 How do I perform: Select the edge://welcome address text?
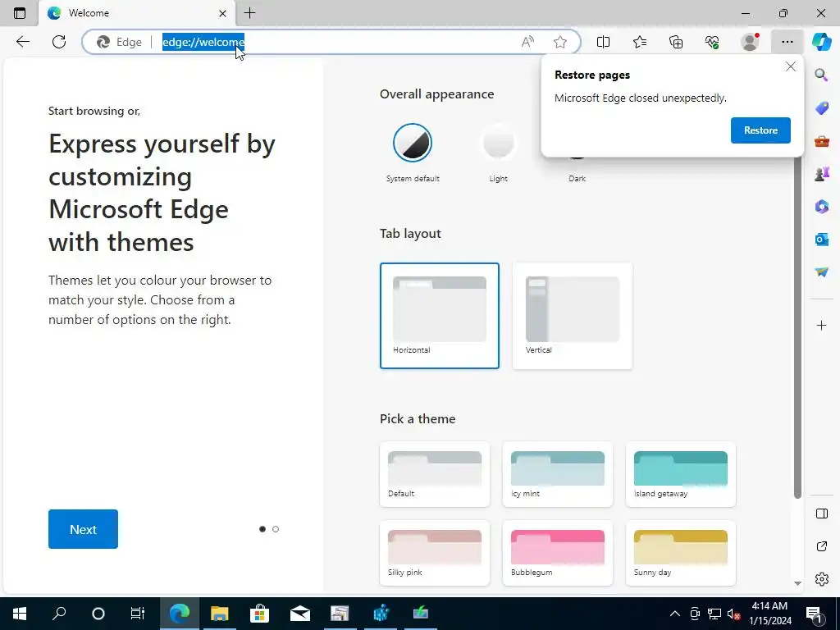coord(203,42)
